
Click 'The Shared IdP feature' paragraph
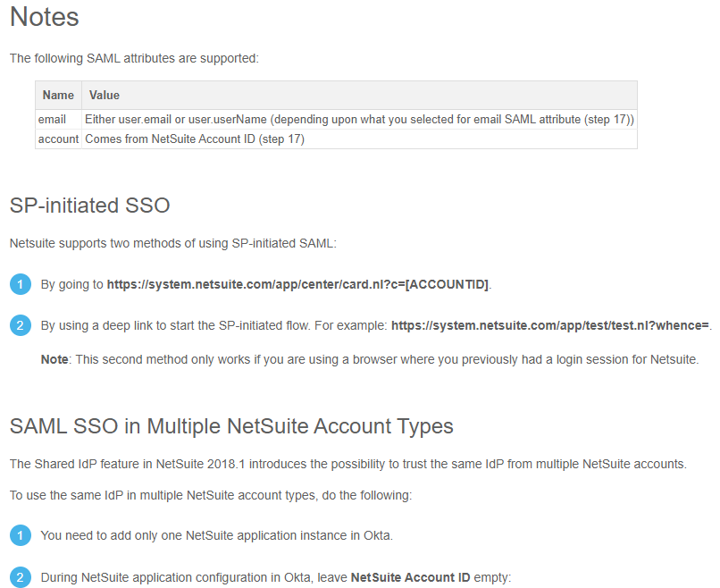(347, 464)
